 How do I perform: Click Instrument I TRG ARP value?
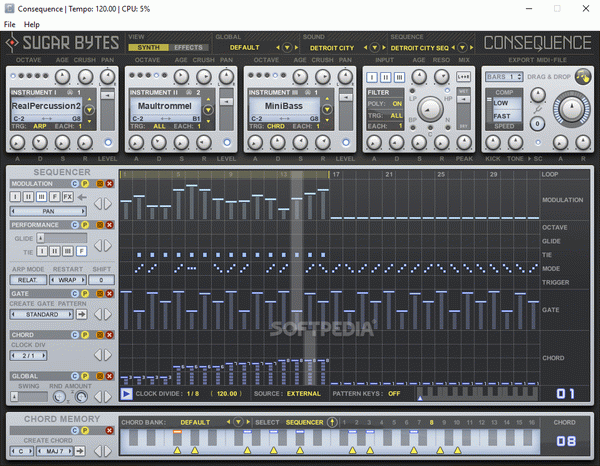pos(40,126)
